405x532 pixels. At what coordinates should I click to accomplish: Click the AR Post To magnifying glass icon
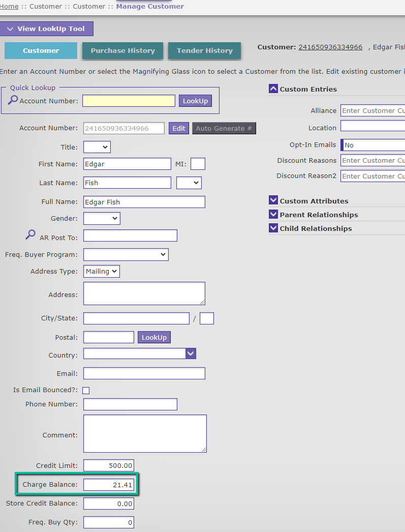click(x=30, y=234)
